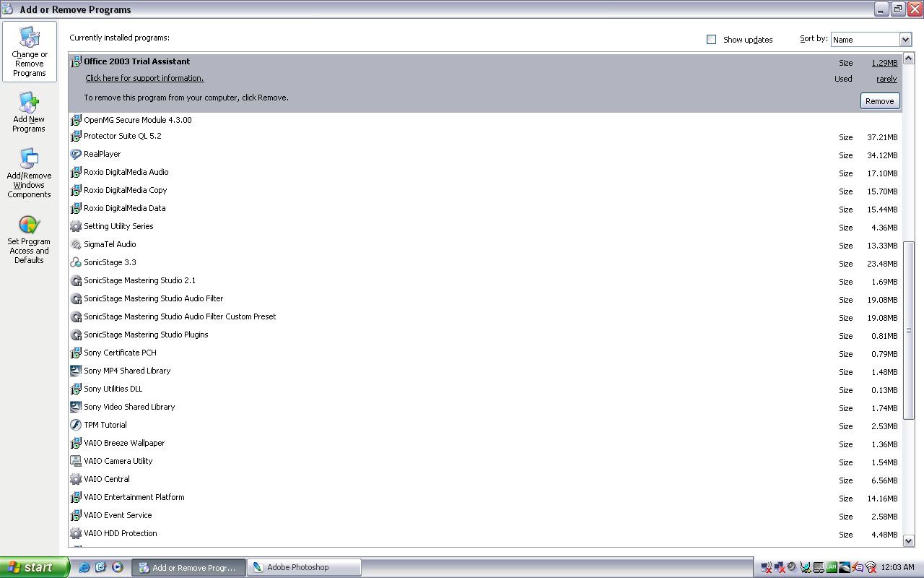
Task: Click the 23.48MB size value
Action: point(882,264)
